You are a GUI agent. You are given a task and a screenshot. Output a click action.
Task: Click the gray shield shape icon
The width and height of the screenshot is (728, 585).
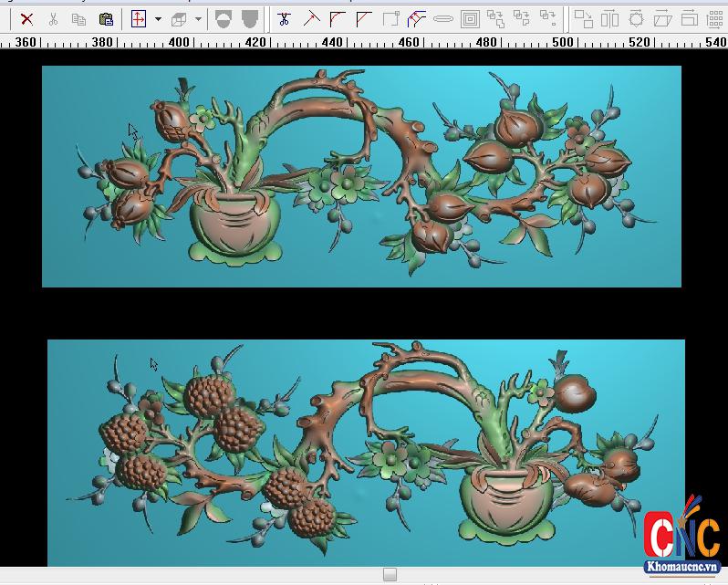[250, 18]
